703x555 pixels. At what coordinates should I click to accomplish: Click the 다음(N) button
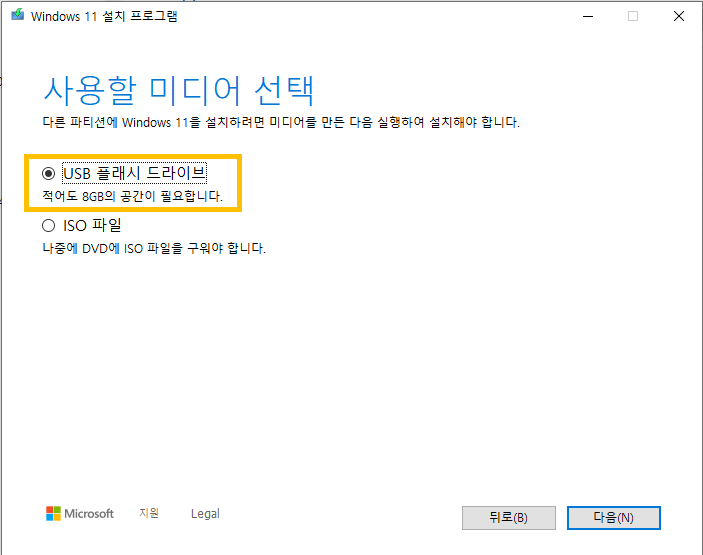[x=613, y=518]
